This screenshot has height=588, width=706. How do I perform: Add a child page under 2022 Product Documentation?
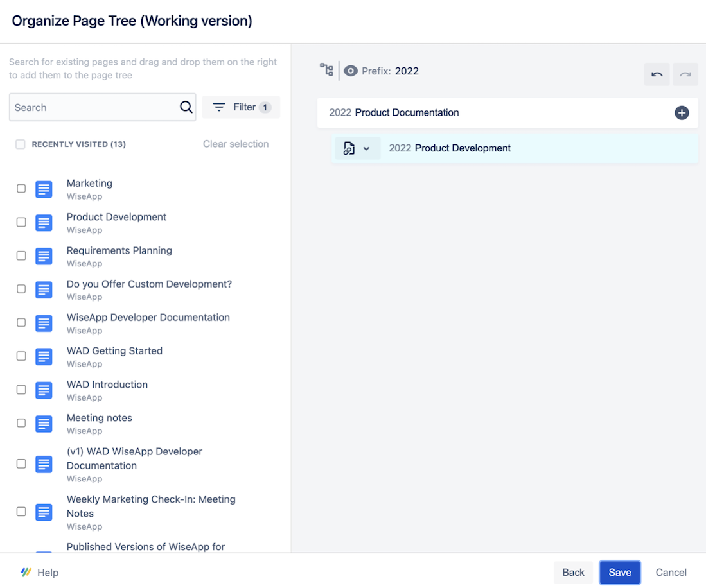click(x=682, y=112)
